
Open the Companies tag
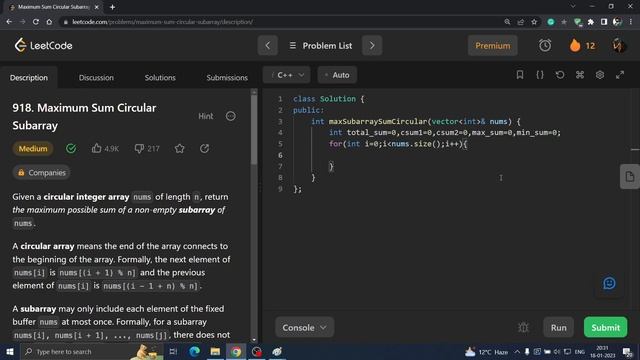pyautogui.click(x=41, y=173)
